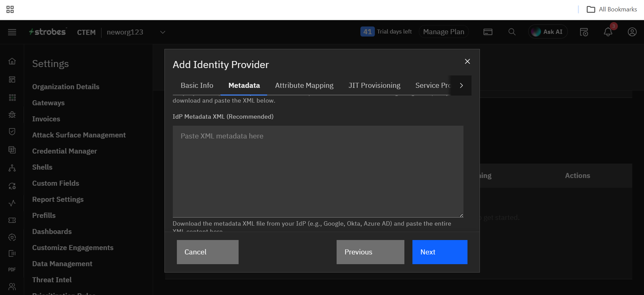
Task: Click the search magnifier icon
Action: [x=512, y=32]
